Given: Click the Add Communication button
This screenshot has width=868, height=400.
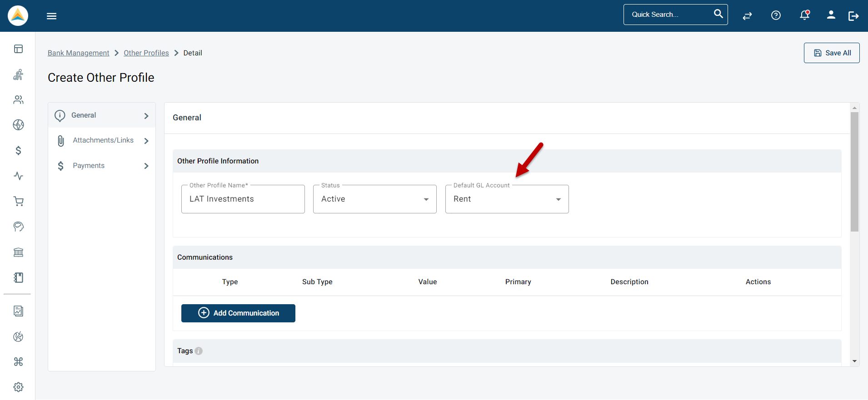Looking at the screenshot, I should click(238, 313).
